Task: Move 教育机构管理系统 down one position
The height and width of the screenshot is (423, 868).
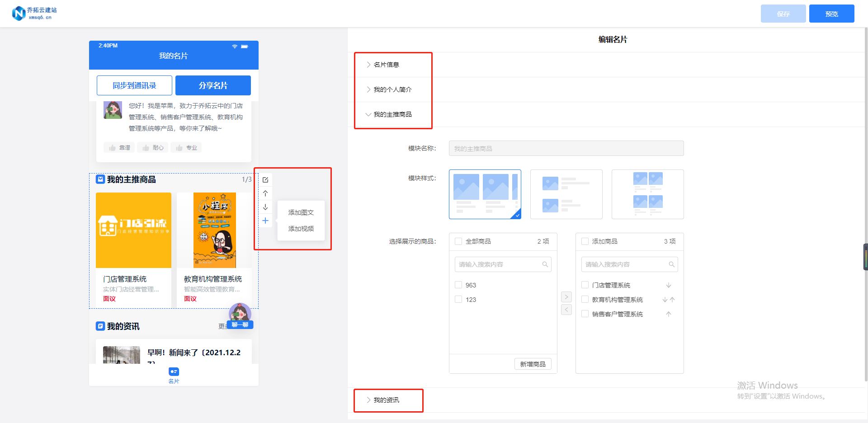Action: [x=665, y=300]
